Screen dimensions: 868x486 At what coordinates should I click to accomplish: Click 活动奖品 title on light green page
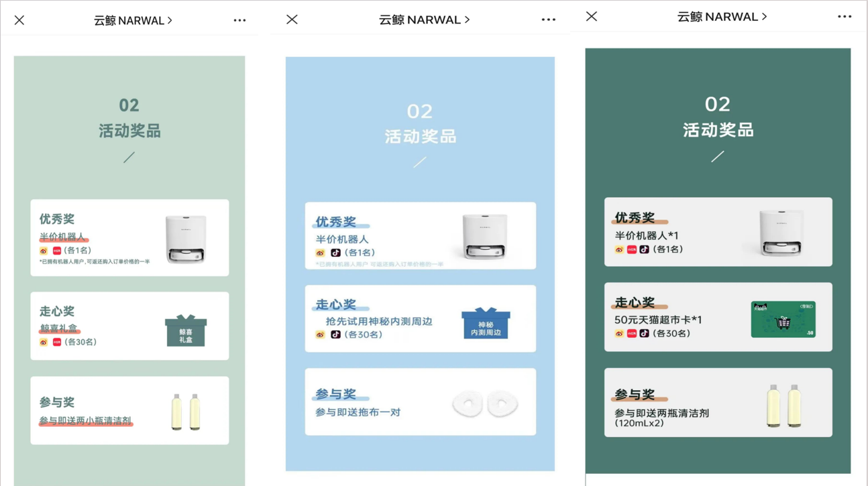click(x=129, y=131)
